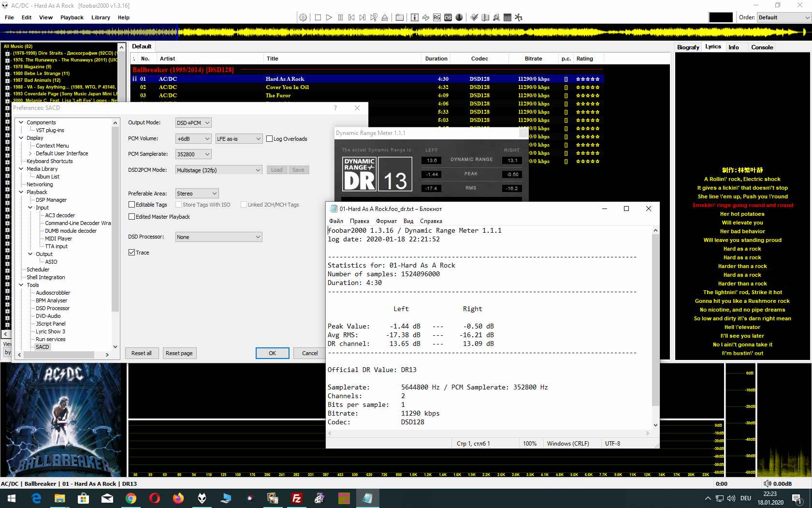Click the Open folder toolbar icon
Viewport: 812px width, 508px height.
[x=400, y=17]
